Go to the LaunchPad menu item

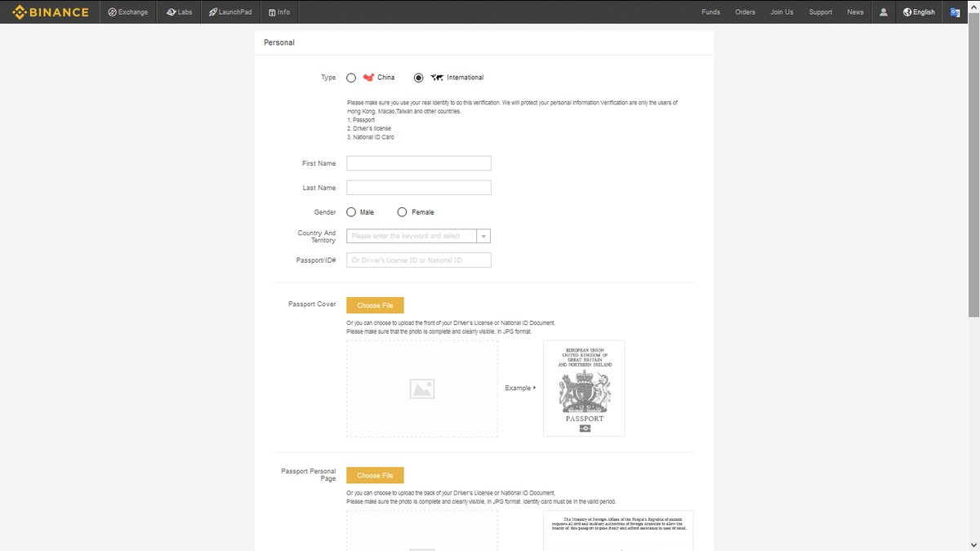pyautogui.click(x=229, y=12)
